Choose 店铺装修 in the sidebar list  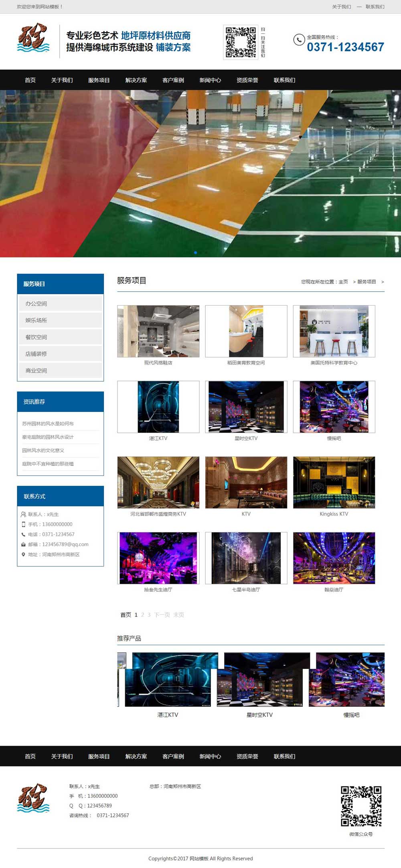[x=60, y=354]
